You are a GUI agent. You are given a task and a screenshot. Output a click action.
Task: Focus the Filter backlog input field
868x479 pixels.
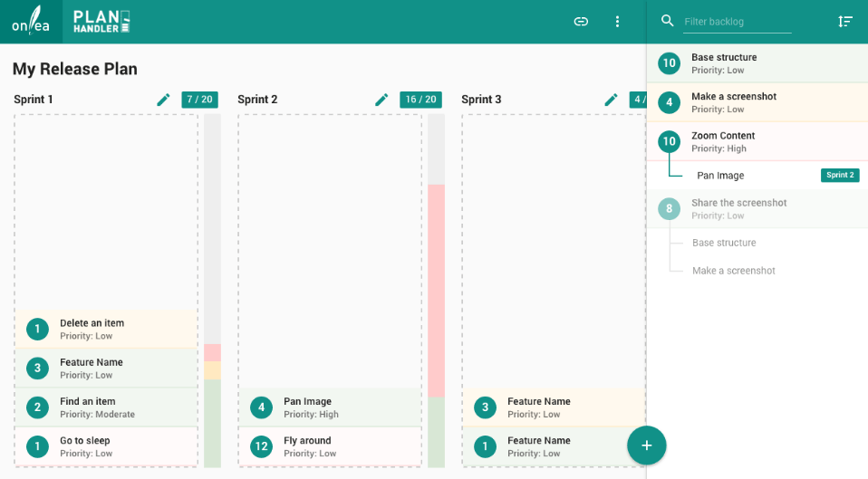737,22
